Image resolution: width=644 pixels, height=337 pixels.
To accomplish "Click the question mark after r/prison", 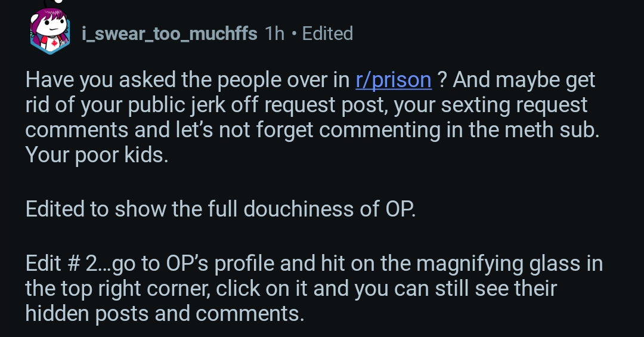I will [x=442, y=80].
